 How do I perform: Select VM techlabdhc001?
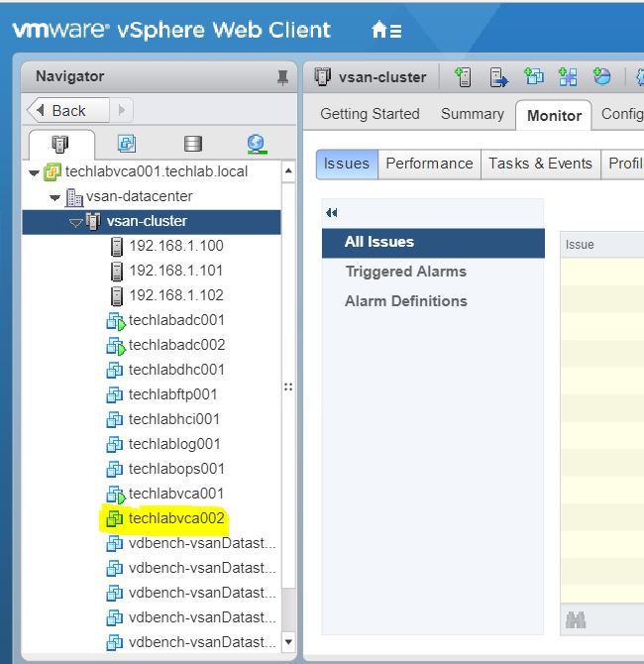click(x=176, y=370)
